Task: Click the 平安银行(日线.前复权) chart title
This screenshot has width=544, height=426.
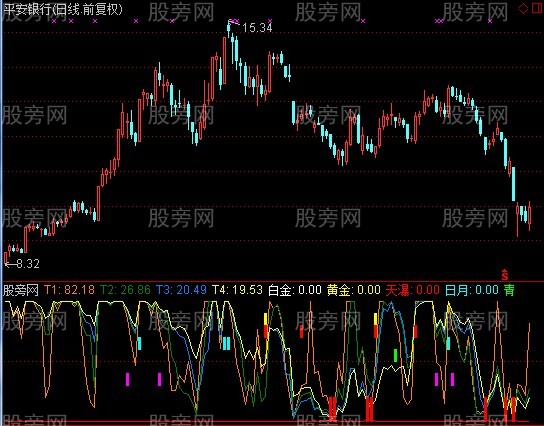Action: click(x=63, y=9)
